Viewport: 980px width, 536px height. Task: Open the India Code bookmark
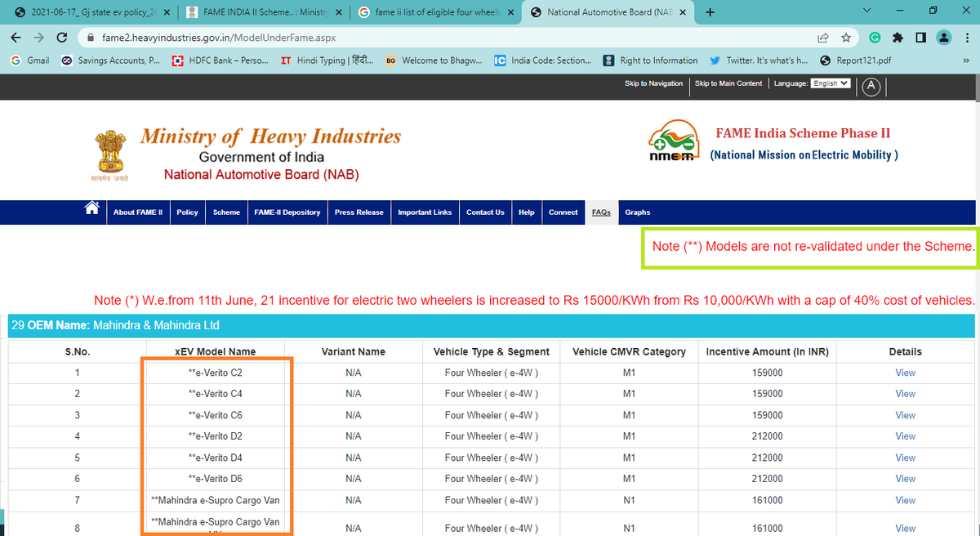pyautogui.click(x=543, y=60)
